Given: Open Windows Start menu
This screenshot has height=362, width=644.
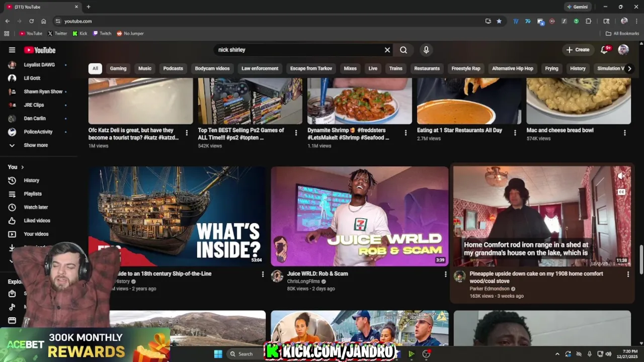Looking at the screenshot, I should pyautogui.click(x=218, y=354).
